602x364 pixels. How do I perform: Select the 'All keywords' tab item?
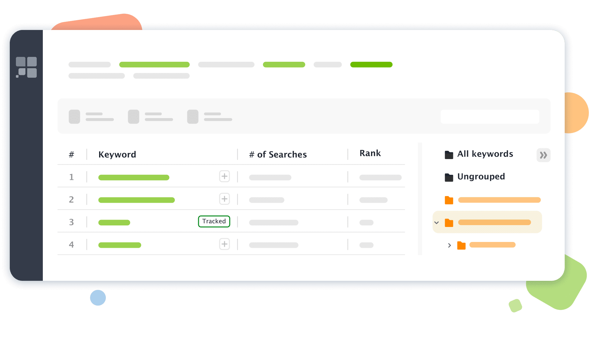479,155
